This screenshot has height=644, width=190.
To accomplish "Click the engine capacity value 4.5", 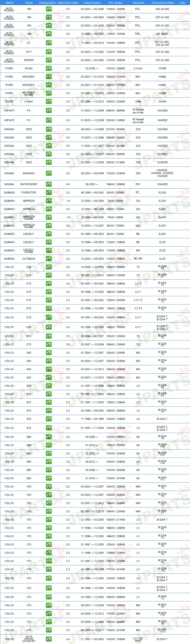I will pyautogui.click(x=68, y=120).
